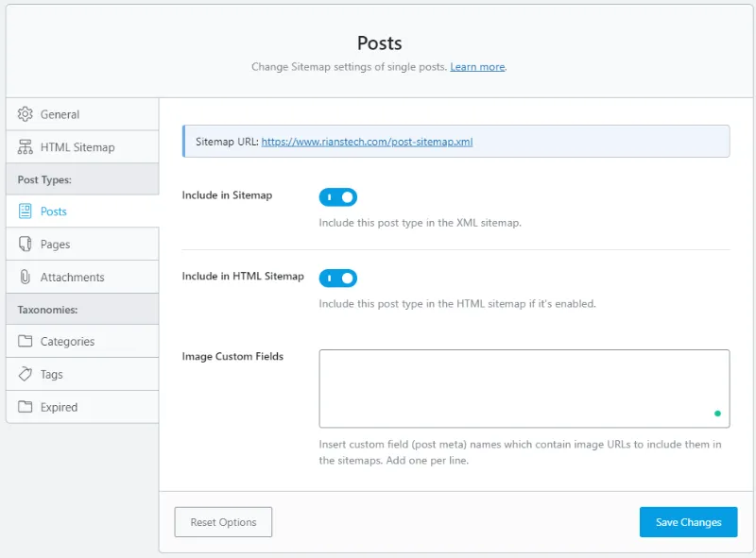Click the Save Changes button
The height and width of the screenshot is (558, 756).
[688, 521]
